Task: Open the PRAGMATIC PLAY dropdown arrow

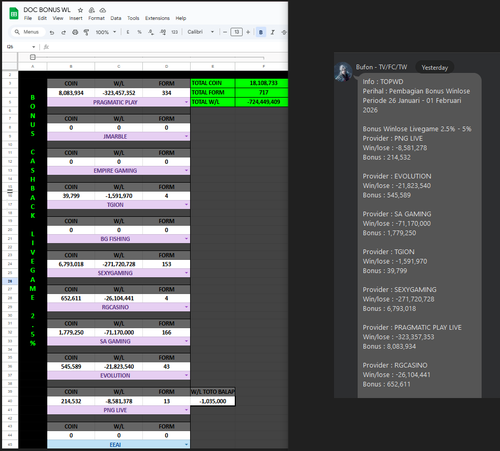Action: coord(186,102)
